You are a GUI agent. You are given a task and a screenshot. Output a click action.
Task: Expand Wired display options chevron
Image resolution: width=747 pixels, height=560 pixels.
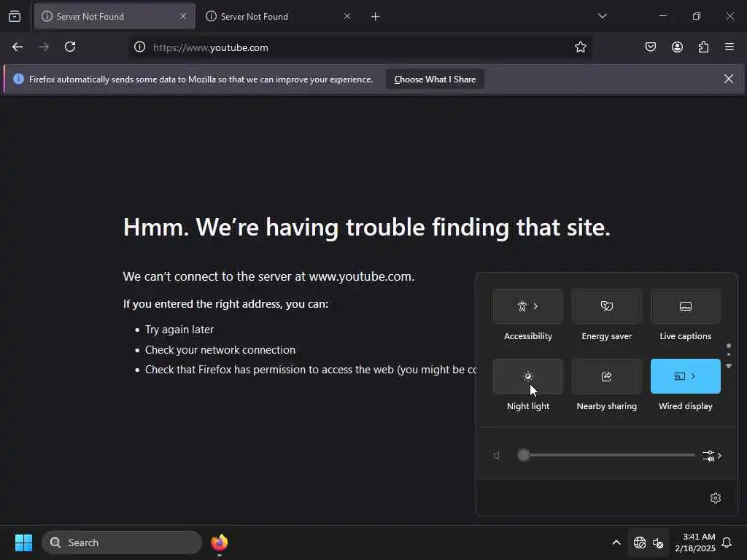pyautogui.click(x=693, y=376)
